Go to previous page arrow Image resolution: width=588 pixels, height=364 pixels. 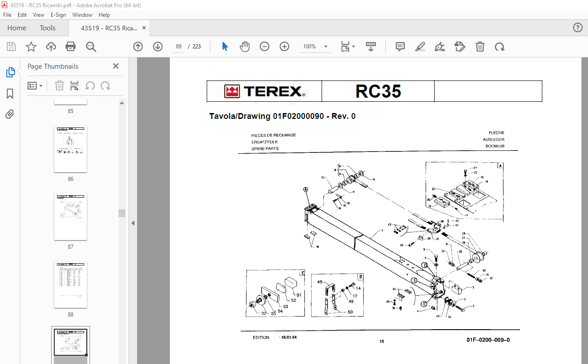[138, 47]
